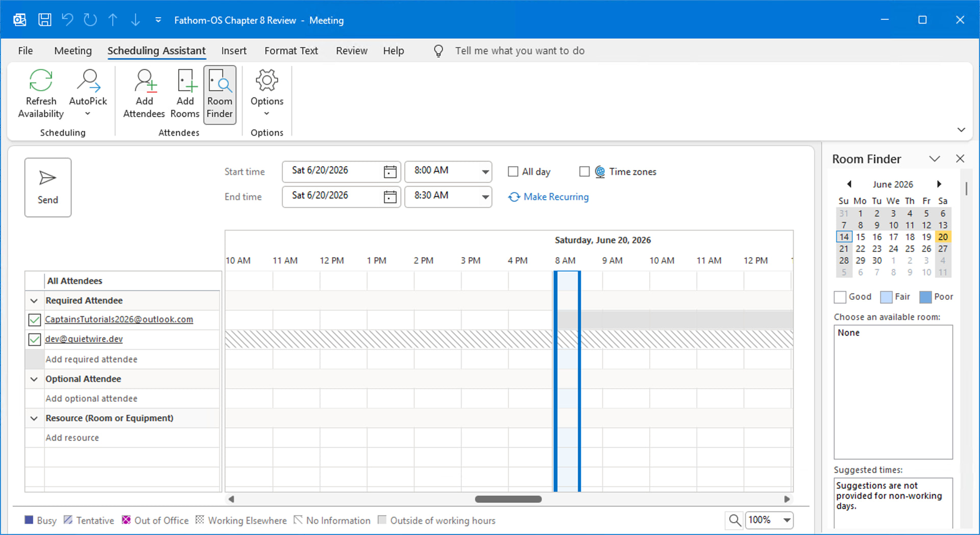Go to previous month in Room Finder calendar
Image resolution: width=980 pixels, height=535 pixels.
(x=849, y=184)
